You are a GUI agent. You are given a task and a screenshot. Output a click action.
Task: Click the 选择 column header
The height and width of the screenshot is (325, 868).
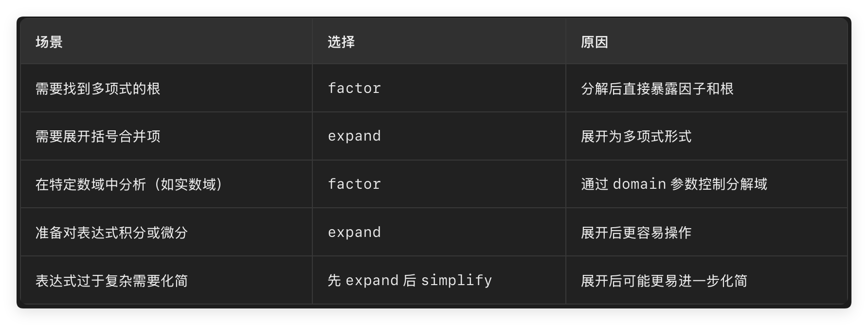tap(341, 42)
